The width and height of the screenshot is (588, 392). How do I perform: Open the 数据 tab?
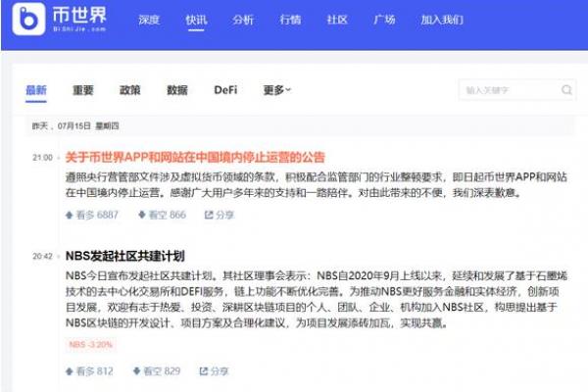tap(177, 90)
